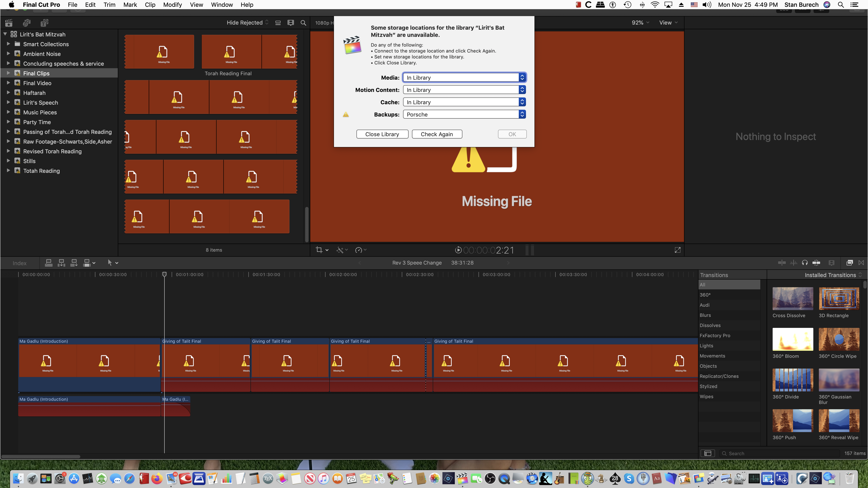Screen dimensions: 868x488
Task: Expand the Final Video event
Action: pos(8,83)
